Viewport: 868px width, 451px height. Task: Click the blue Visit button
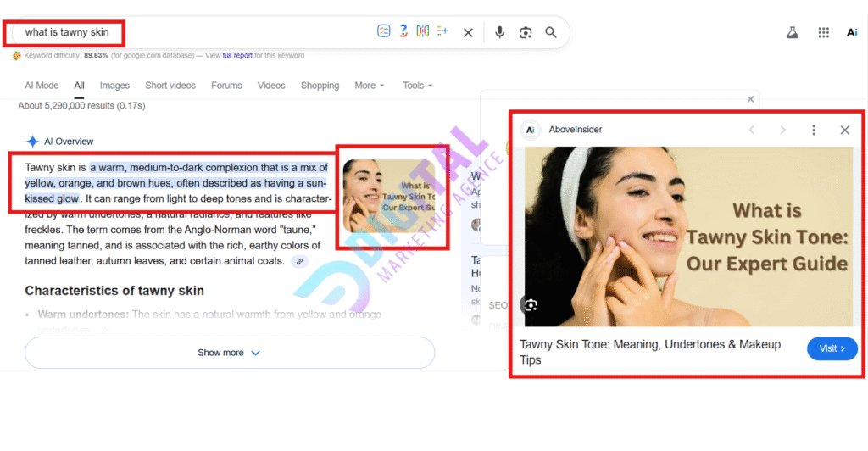(832, 348)
